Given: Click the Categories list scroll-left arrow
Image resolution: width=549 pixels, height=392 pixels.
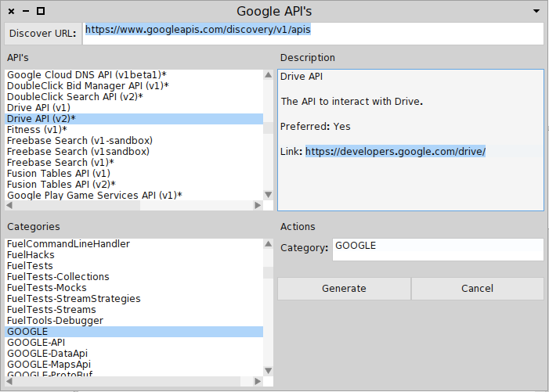Looking at the screenshot, I should click(x=9, y=381).
